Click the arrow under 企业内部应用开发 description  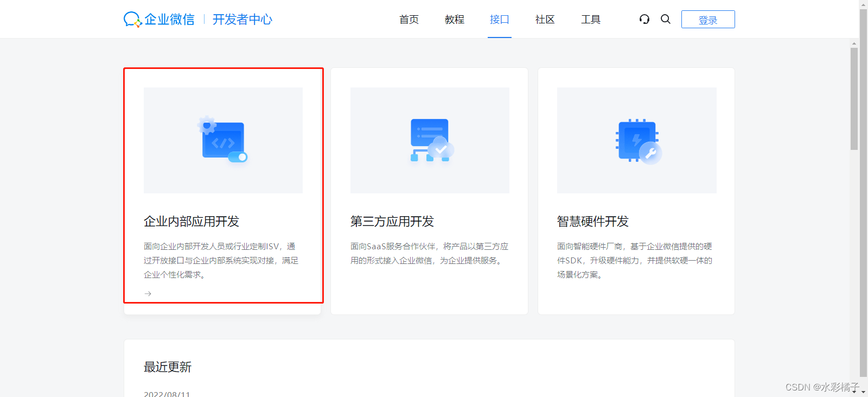click(x=148, y=294)
